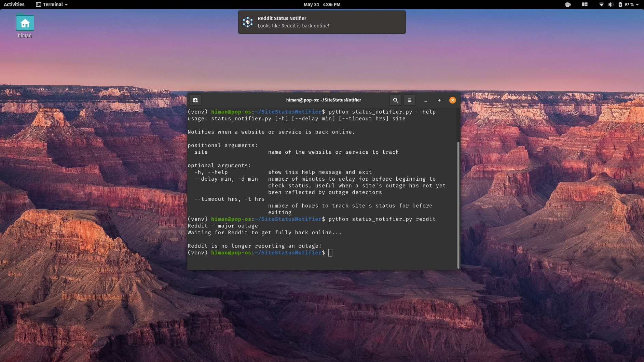Open the terminal hamburger menu
The height and width of the screenshot is (362, 644).
coord(410,100)
